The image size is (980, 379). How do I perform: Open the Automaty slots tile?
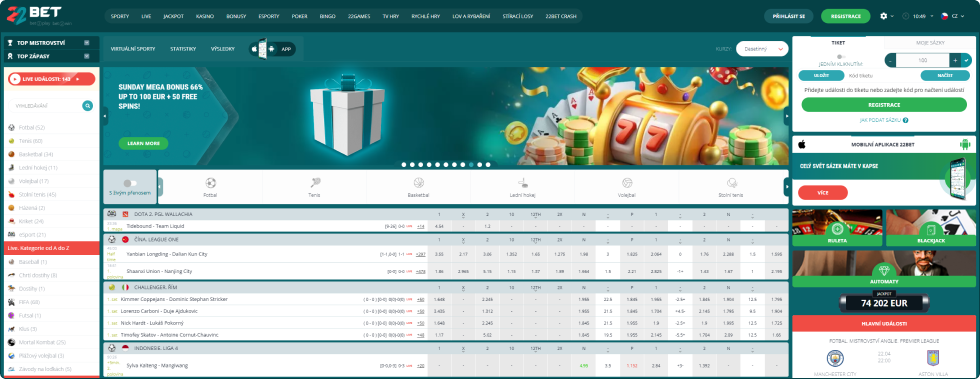(884, 269)
